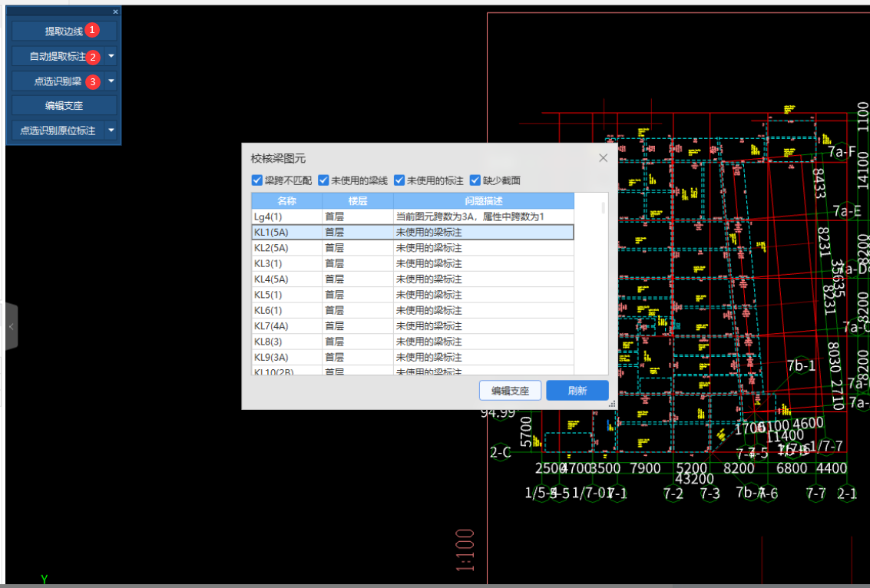Click axis label 7b-1 in the drawing

[801, 365]
